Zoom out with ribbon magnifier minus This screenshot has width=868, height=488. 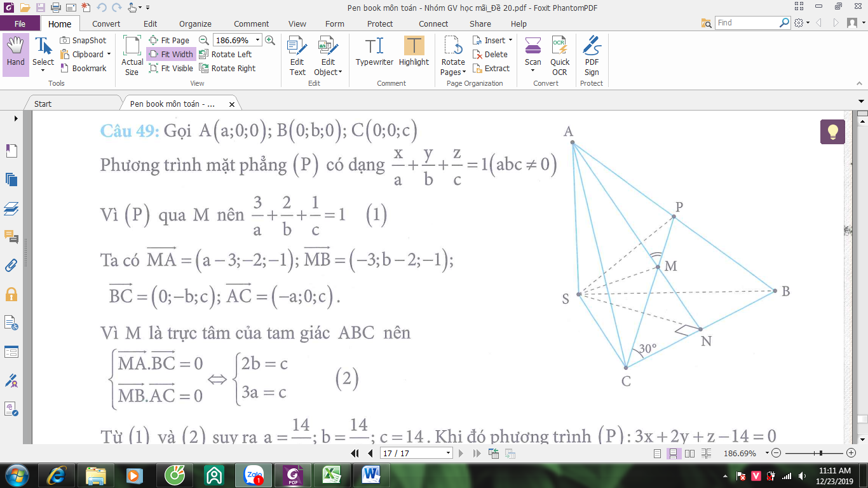[x=204, y=40]
